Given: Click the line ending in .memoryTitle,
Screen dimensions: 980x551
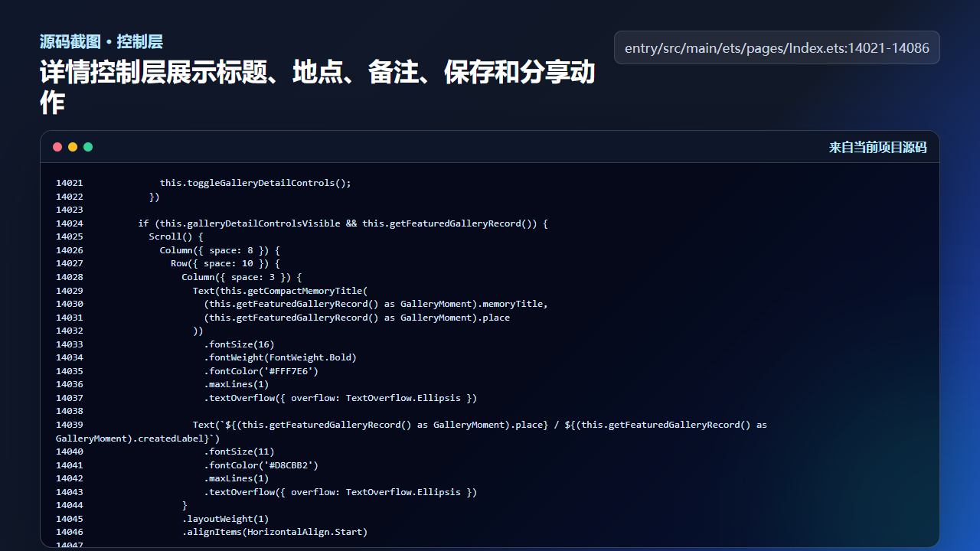Looking at the screenshot, I should coord(376,304).
